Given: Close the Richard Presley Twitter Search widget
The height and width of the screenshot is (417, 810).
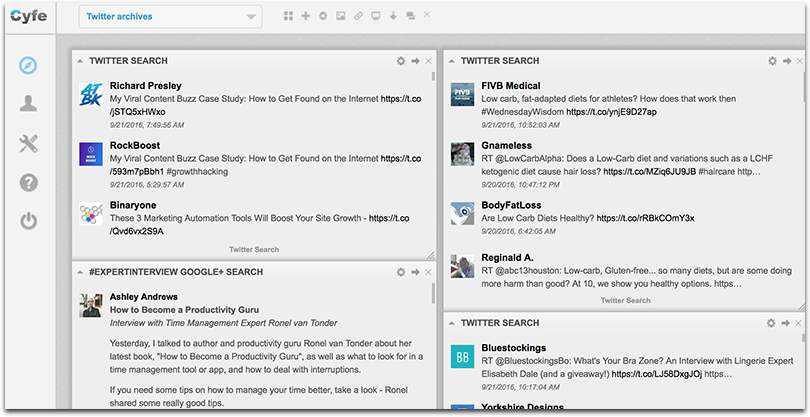Looking at the screenshot, I should pyautogui.click(x=428, y=61).
